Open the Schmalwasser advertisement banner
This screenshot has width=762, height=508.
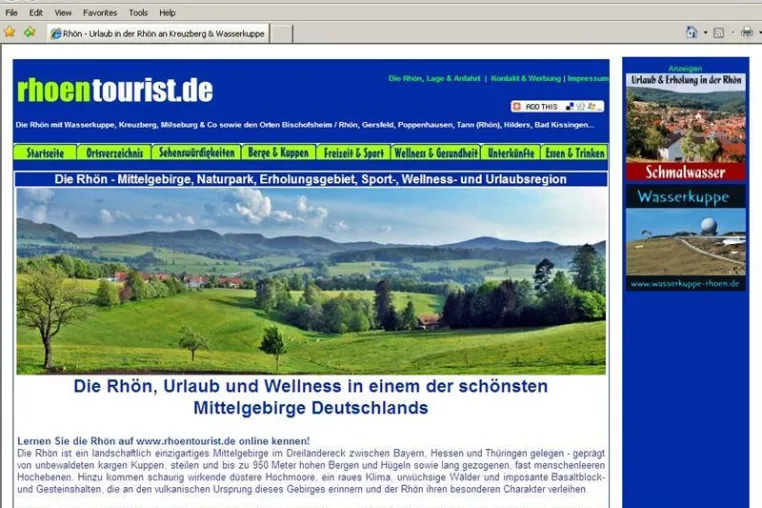(685, 127)
